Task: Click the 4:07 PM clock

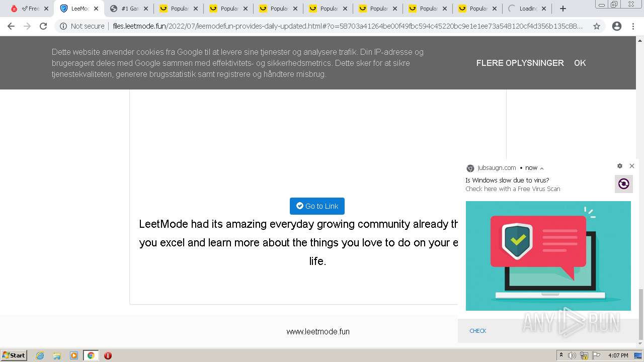Action: click(618, 355)
